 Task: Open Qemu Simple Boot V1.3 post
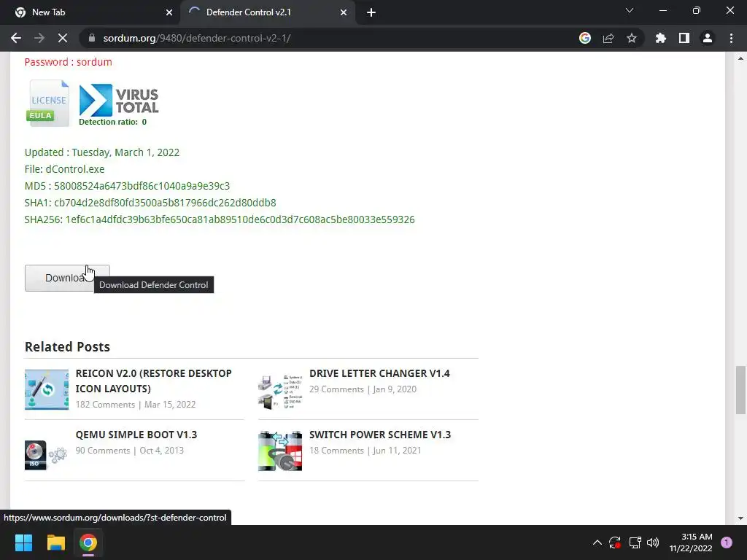[x=136, y=435]
